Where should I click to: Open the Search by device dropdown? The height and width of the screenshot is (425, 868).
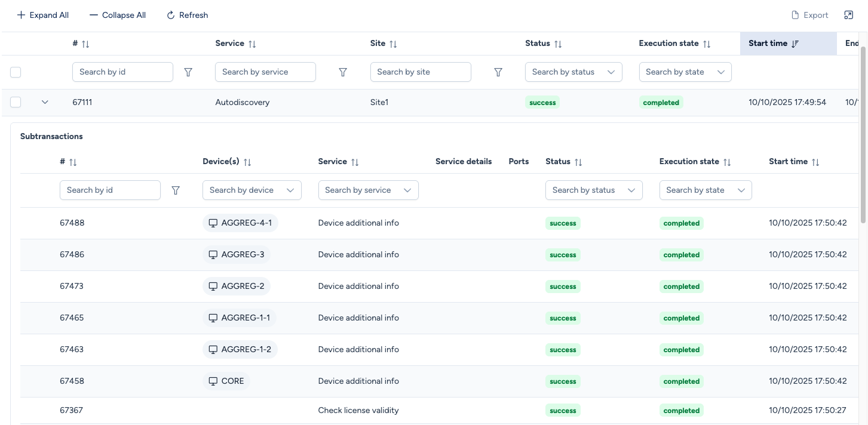pos(251,190)
